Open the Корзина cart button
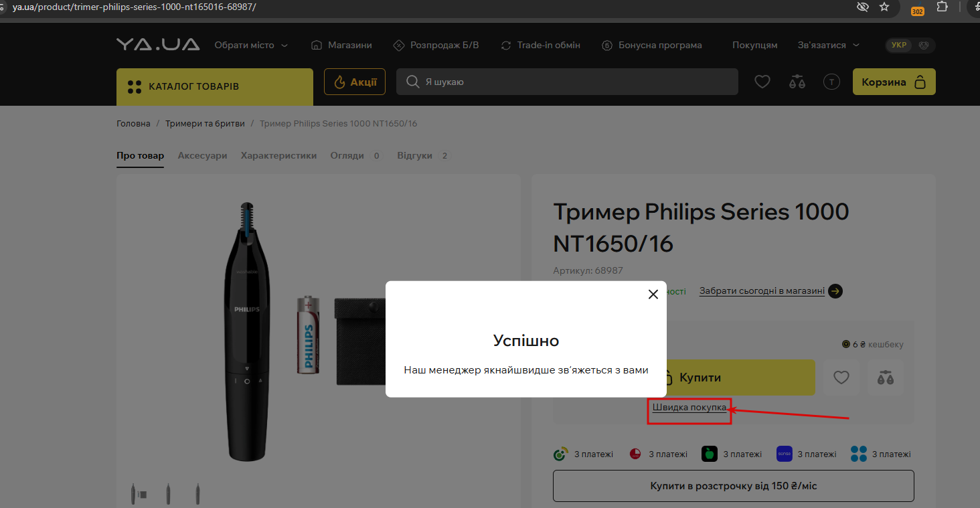This screenshot has width=980, height=508. point(894,82)
